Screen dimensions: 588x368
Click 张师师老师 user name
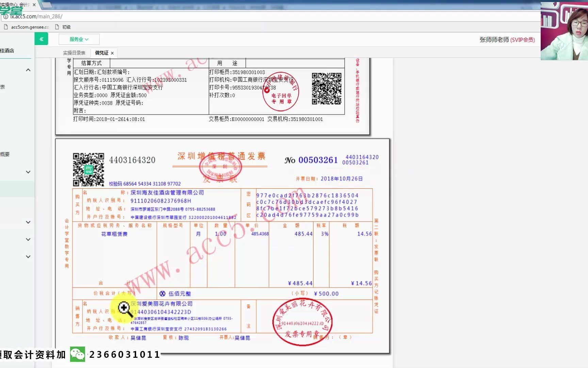click(494, 40)
